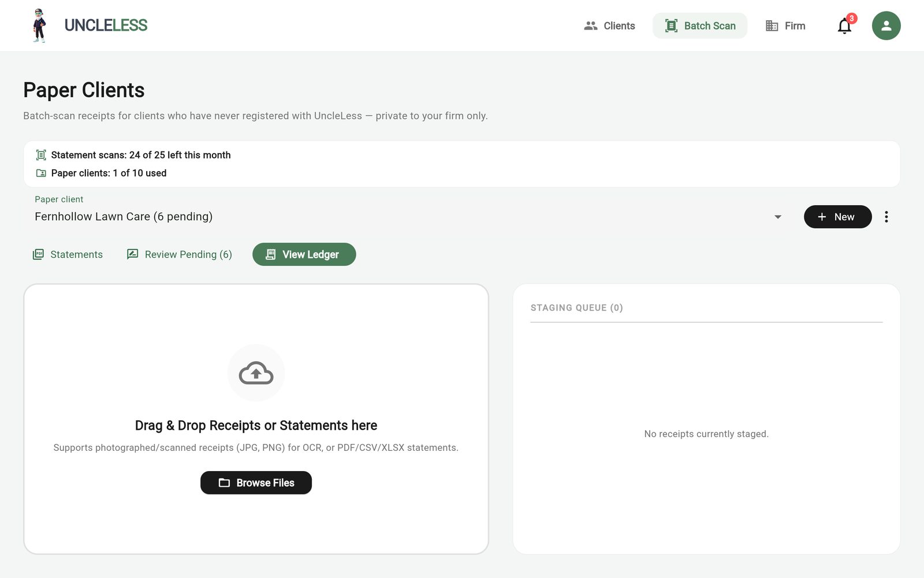Image resolution: width=924 pixels, height=578 pixels.
Task: Go to the Clients page
Action: [x=609, y=25]
